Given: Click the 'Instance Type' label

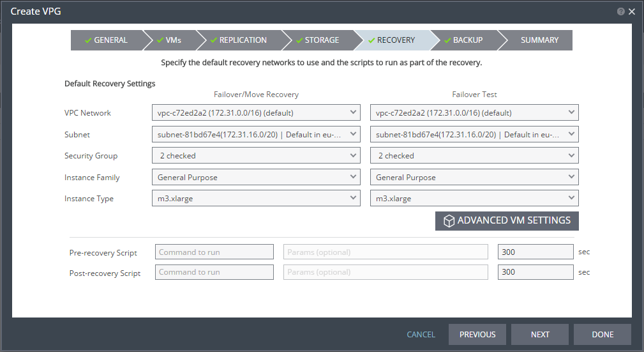Looking at the screenshot, I should click(89, 199).
